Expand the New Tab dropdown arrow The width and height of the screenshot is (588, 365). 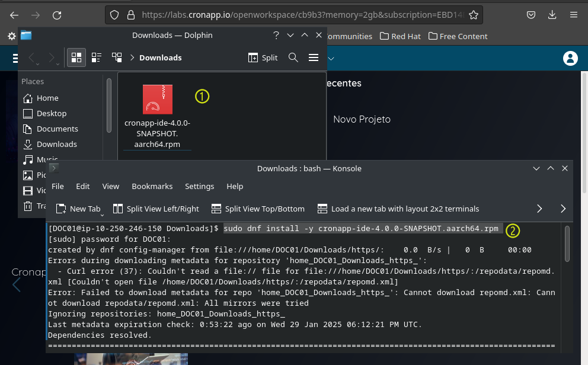point(102,216)
